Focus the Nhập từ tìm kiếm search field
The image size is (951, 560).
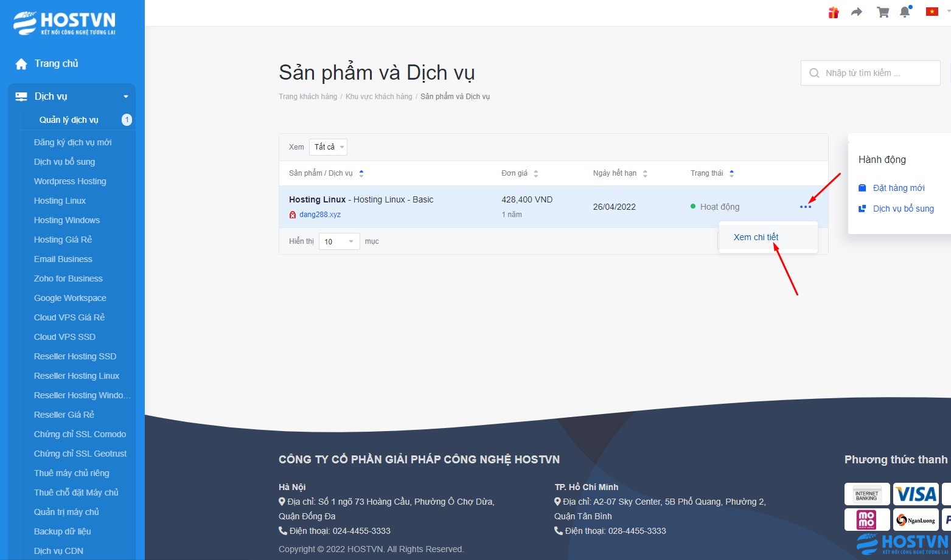[x=871, y=73]
